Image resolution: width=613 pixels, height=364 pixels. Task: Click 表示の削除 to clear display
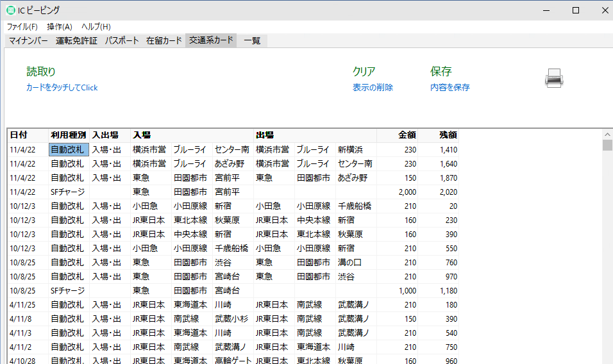coord(373,88)
